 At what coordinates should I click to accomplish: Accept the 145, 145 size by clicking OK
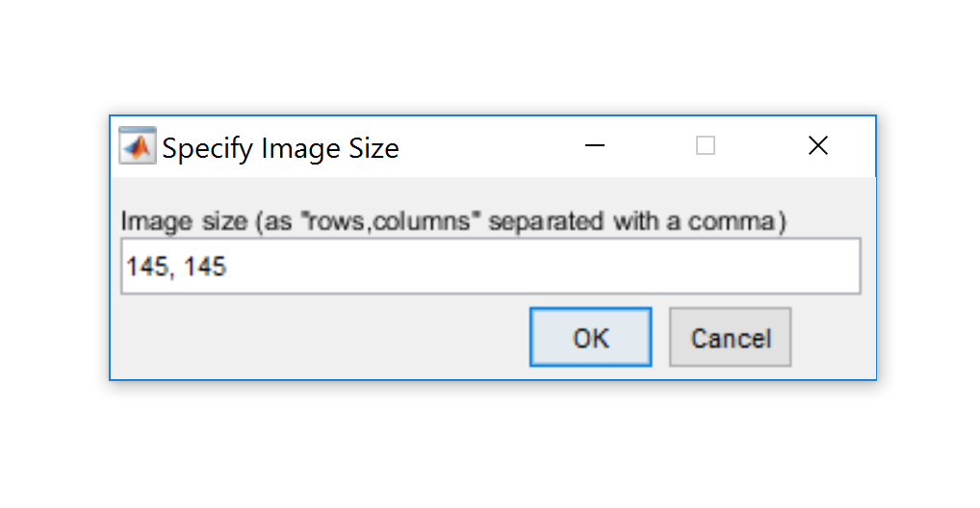(590, 338)
